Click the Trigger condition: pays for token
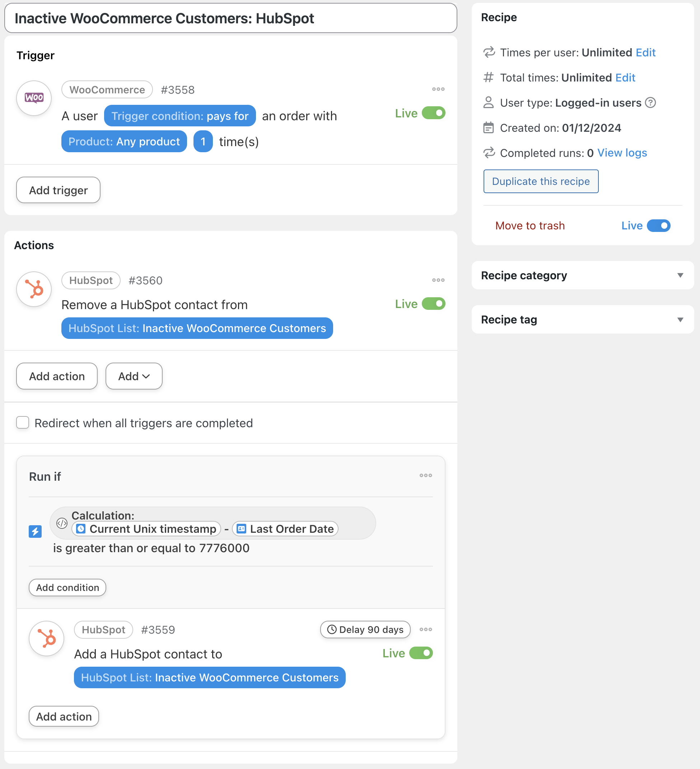The image size is (700, 769). pos(180,116)
